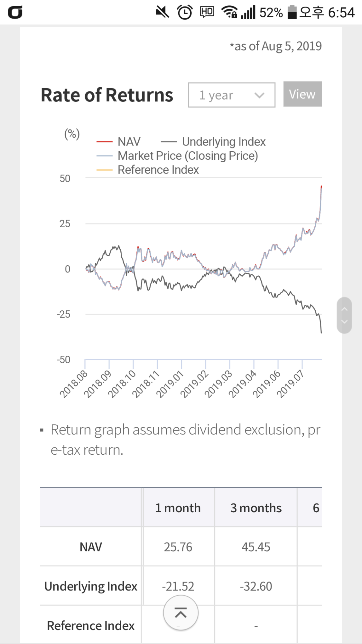Click the muted sound status icon
362x644 pixels.
click(162, 13)
